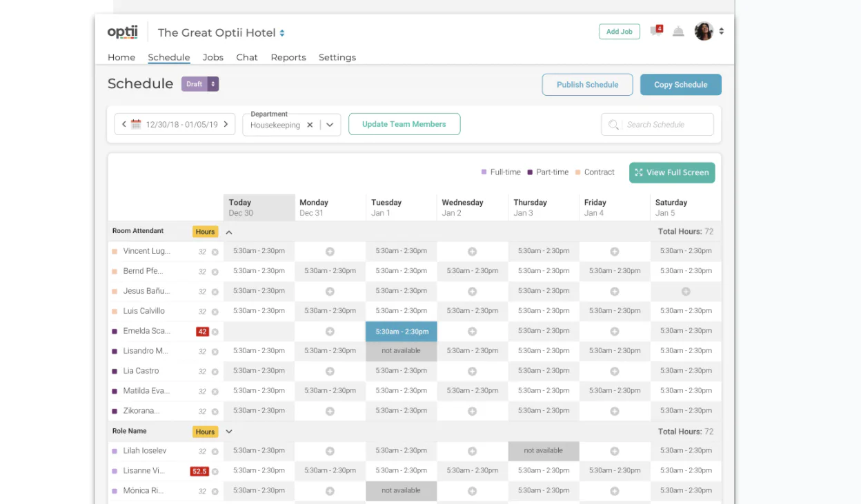
Task: Click the date range 12/30/18 - 01/05/19
Action: pyautogui.click(x=182, y=125)
